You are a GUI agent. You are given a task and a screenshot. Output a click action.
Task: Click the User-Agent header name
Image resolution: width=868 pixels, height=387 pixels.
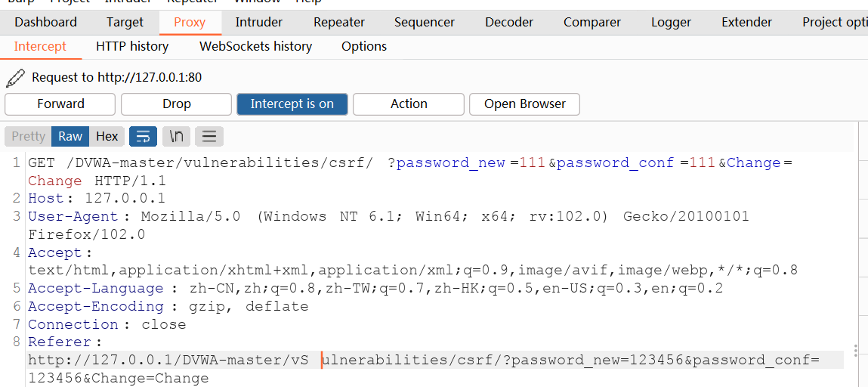[x=73, y=216]
